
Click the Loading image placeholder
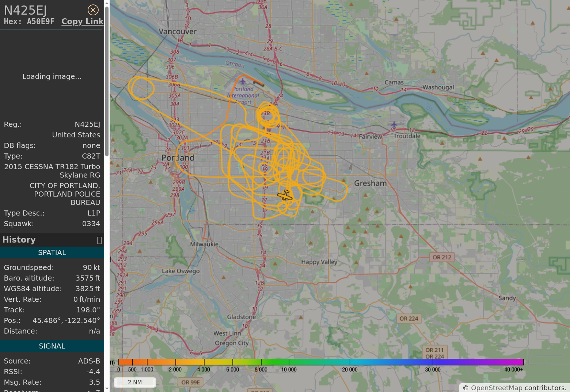pyautogui.click(x=52, y=76)
